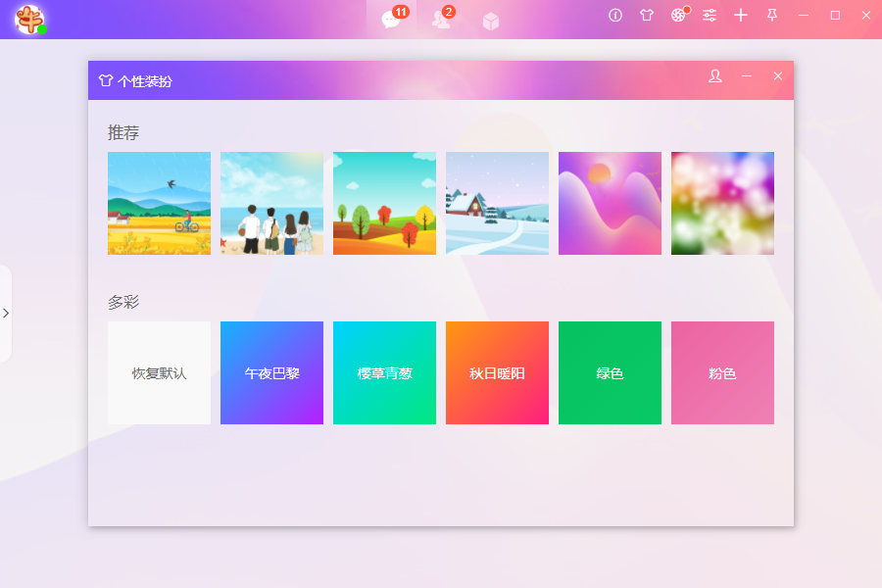Close the 个性装扮 dialog
Screen dimensions: 882x588
click(x=778, y=76)
